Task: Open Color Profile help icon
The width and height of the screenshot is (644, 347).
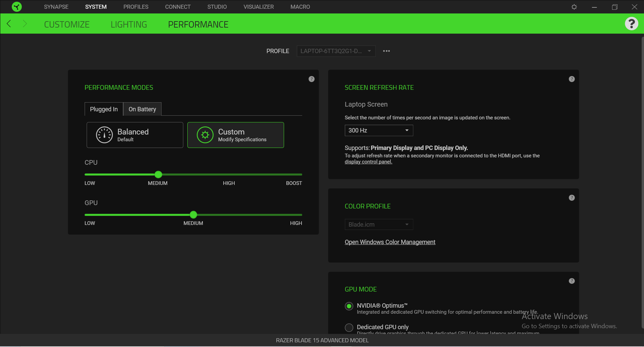Action: point(572,198)
